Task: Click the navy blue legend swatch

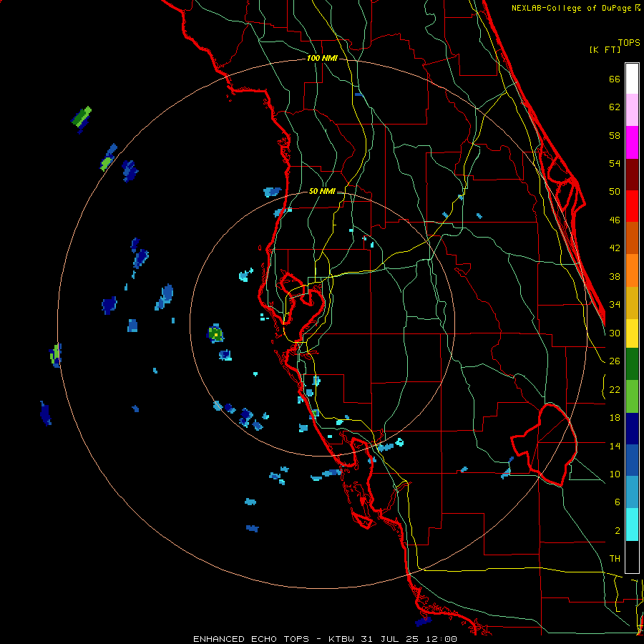Action: (632, 429)
